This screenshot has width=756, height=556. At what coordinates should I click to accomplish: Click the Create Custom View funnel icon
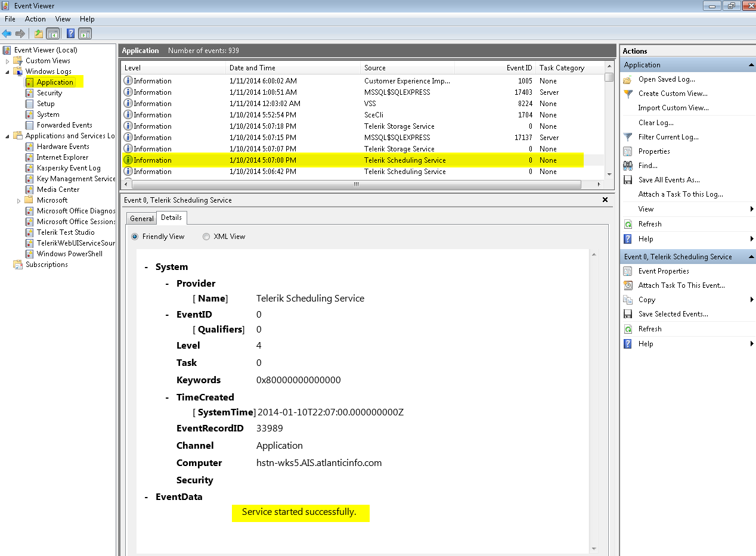coord(628,94)
